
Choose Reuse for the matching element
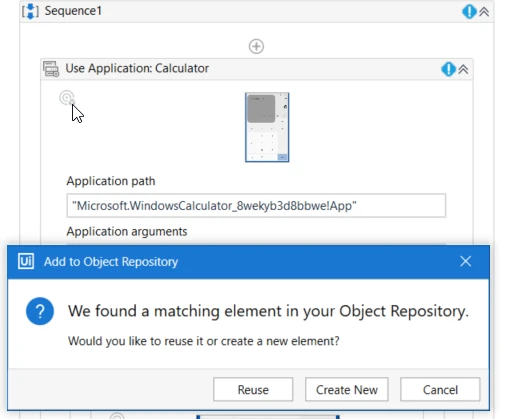(253, 389)
